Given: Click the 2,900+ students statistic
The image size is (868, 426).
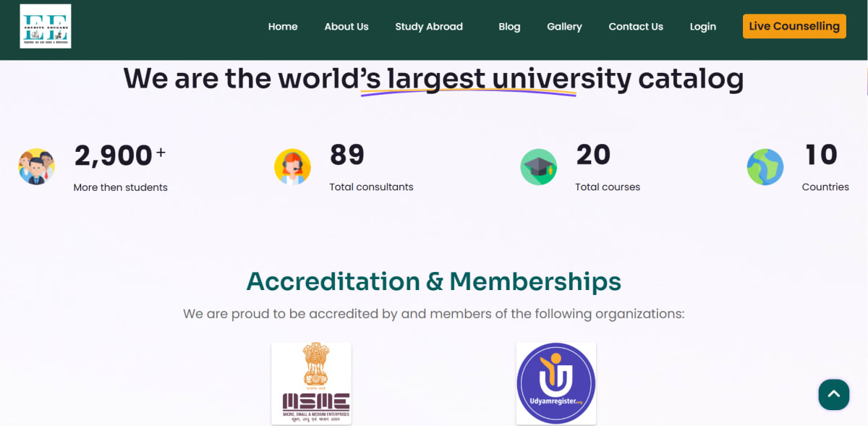Looking at the screenshot, I should point(118,155).
